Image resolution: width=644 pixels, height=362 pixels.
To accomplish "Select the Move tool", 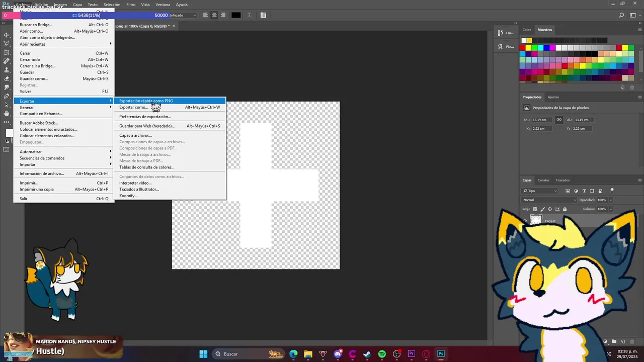I will pos(7,35).
